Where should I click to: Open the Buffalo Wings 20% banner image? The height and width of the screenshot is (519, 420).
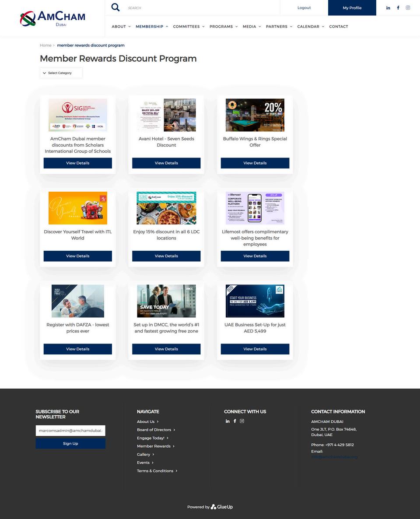(255, 115)
